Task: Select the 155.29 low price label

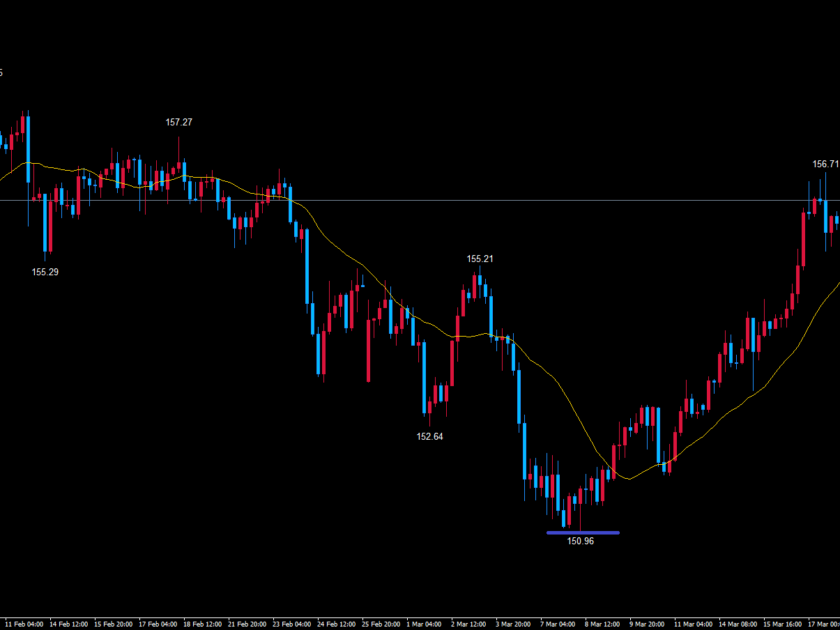Action: (x=45, y=271)
